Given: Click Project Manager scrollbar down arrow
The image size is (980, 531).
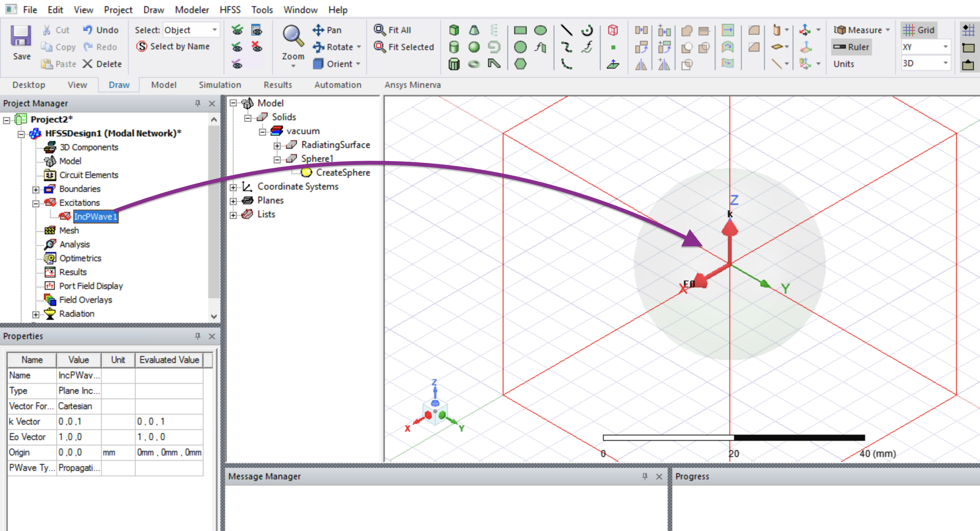Looking at the screenshot, I should 214,316.
